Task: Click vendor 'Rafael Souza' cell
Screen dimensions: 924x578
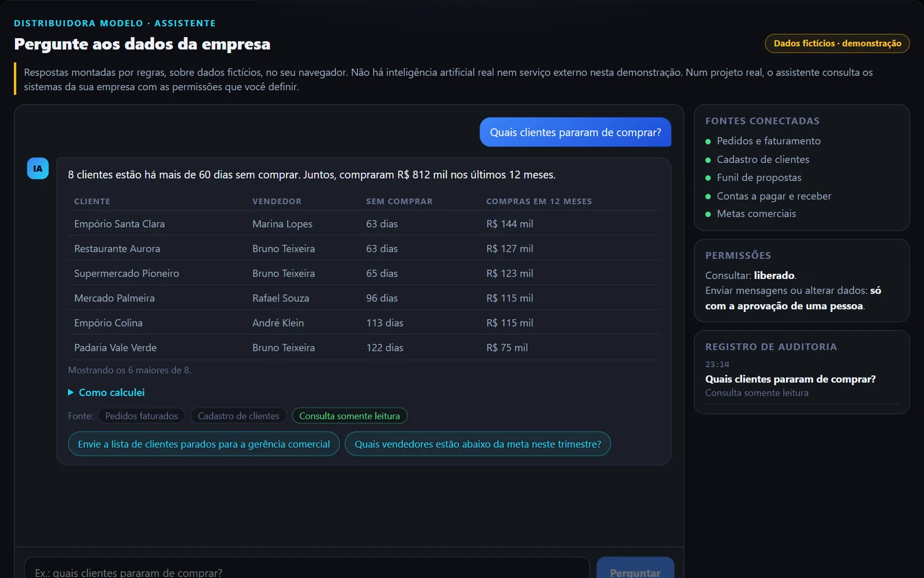Action: 281,298
